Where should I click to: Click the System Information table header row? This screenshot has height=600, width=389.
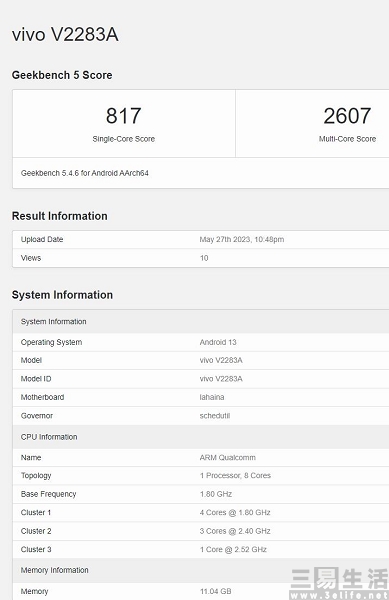coord(201,321)
